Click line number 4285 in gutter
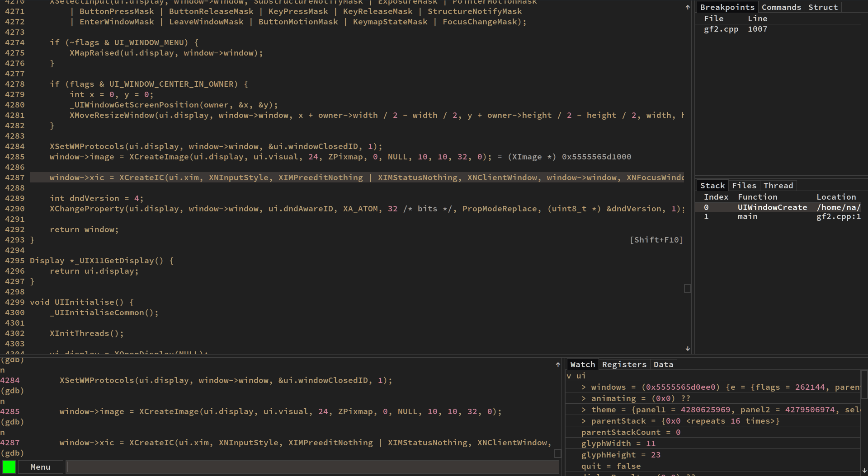This screenshot has height=476, width=868. point(14,157)
